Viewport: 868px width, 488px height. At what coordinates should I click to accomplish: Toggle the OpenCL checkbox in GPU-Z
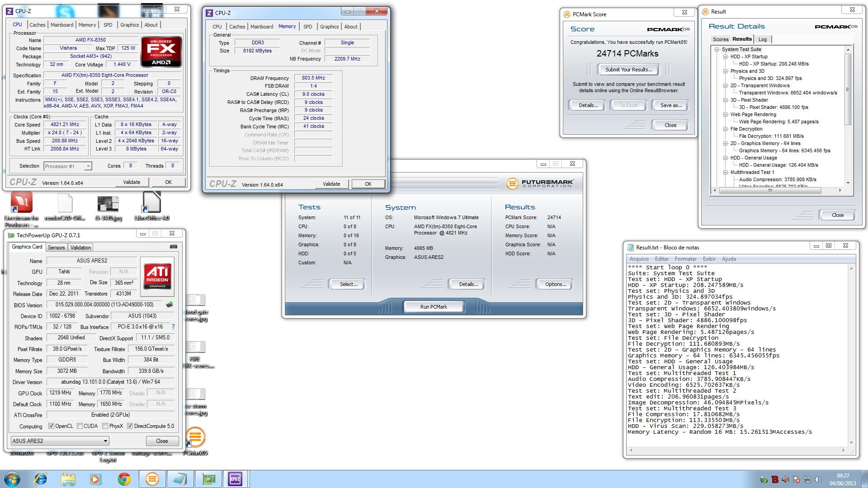(x=51, y=426)
